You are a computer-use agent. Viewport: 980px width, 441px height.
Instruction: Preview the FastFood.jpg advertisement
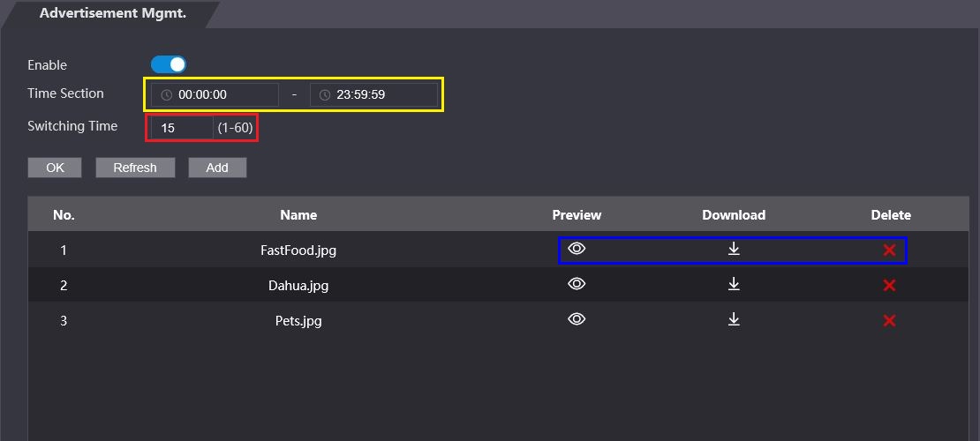pos(577,250)
